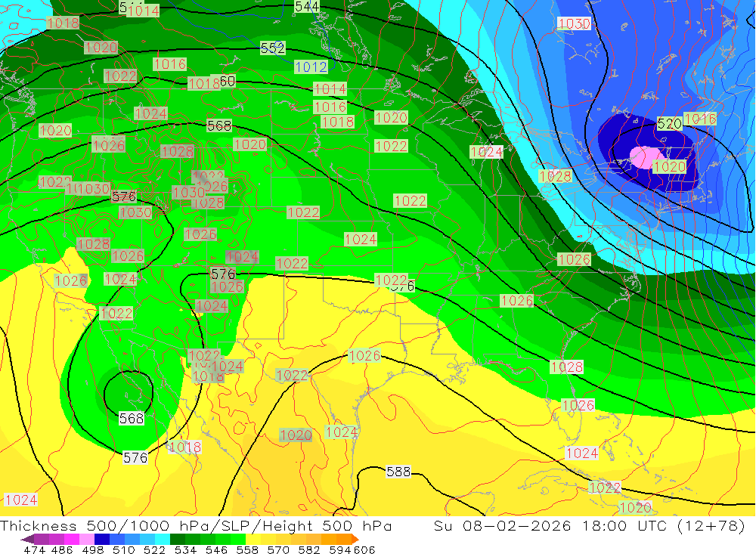Click the 552 height contour label
Screen dimensions: 756x554
273,48
